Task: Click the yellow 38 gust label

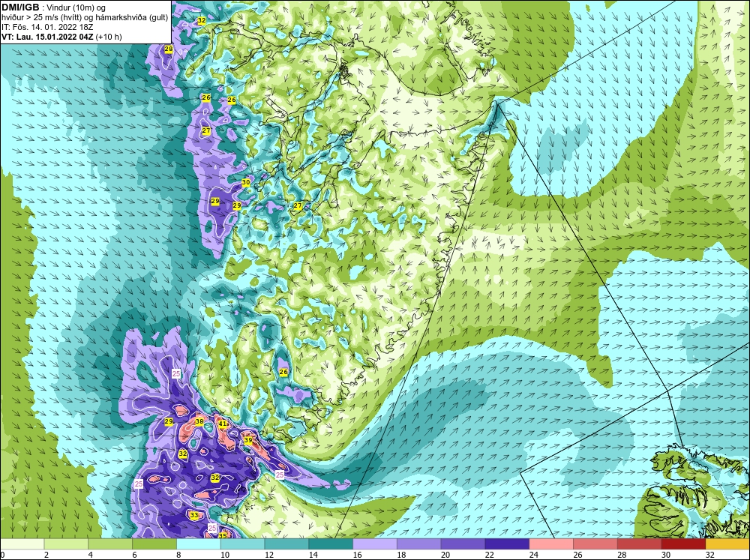Action: (x=199, y=422)
